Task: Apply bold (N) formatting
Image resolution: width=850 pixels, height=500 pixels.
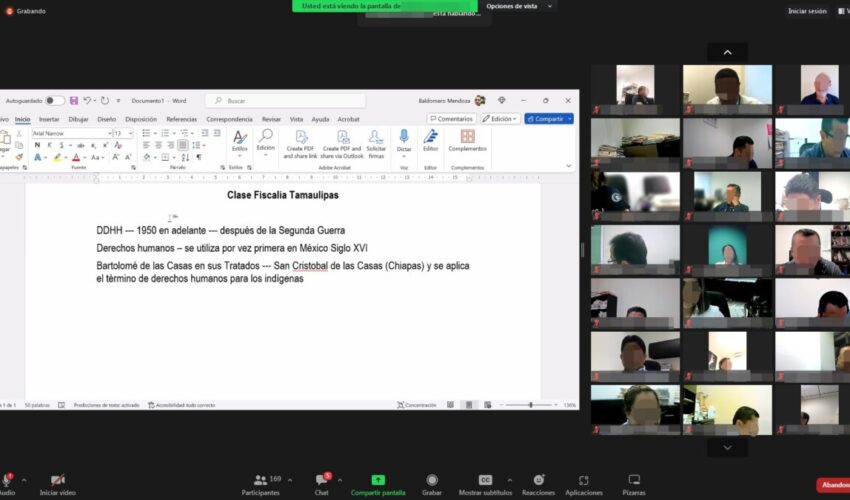Action: (37, 145)
